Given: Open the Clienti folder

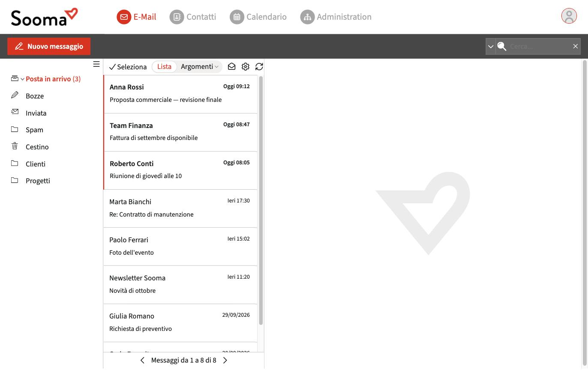Looking at the screenshot, I should click(x=36, y=164).
